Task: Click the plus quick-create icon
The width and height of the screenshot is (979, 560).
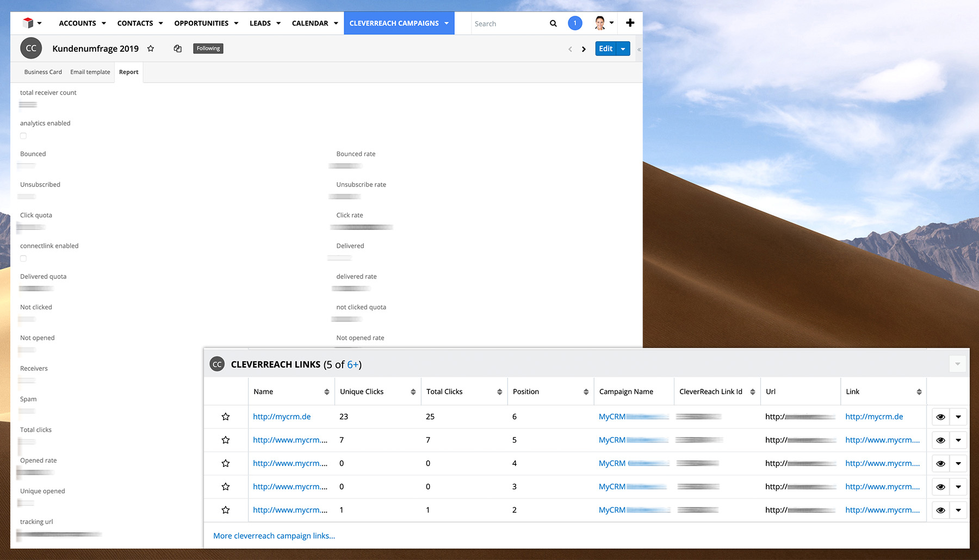Action: pyautogui.click(x=630, y=23)
